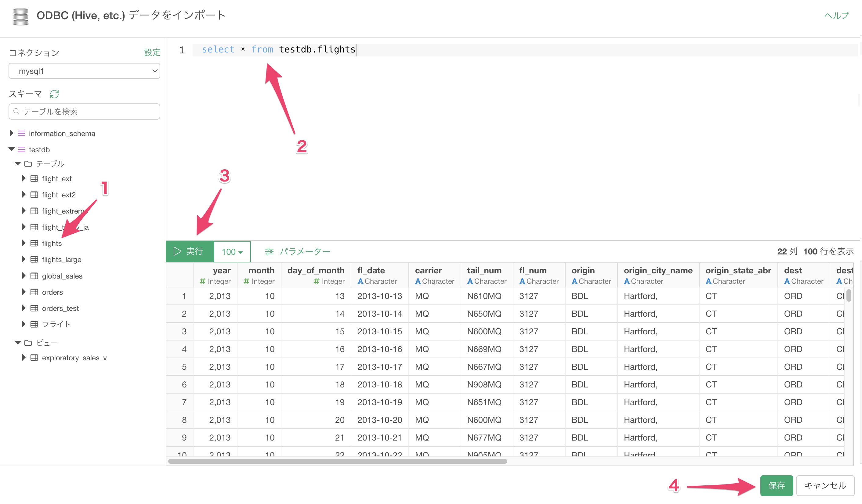Click the 保存 save button
This screenshot has width=862, height=504.
pos(777,485)
